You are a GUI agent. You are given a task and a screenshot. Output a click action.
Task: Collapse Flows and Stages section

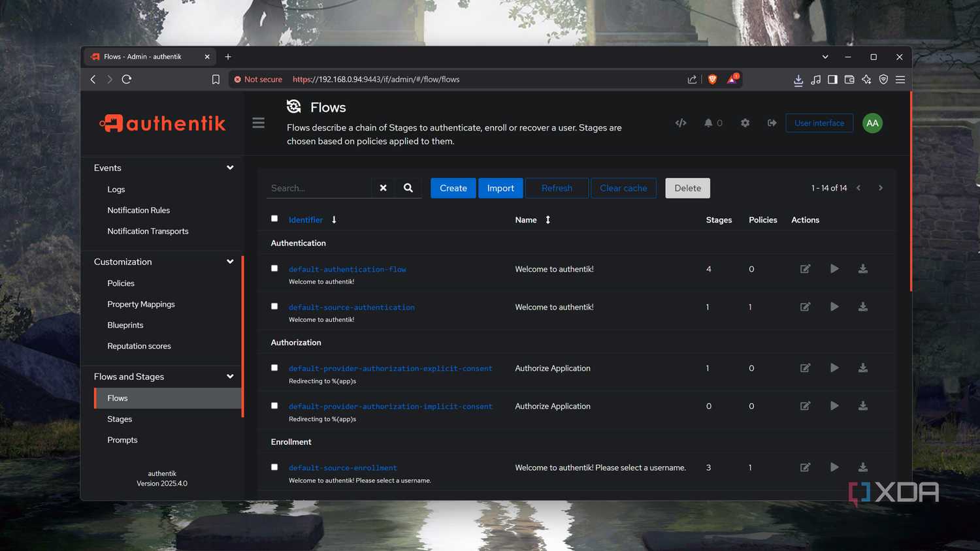(230, 377)
